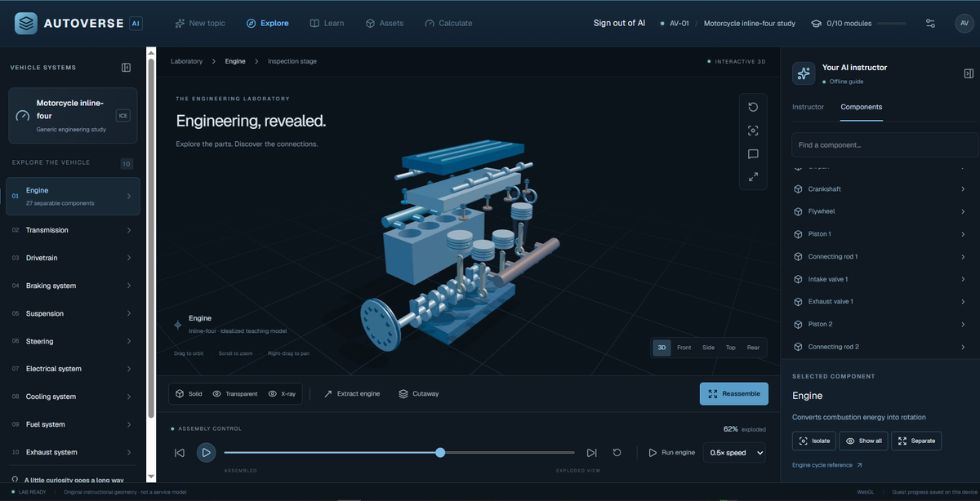Skip to exploded end of timeline
980x501 pixels.
[x=592, y=452]
